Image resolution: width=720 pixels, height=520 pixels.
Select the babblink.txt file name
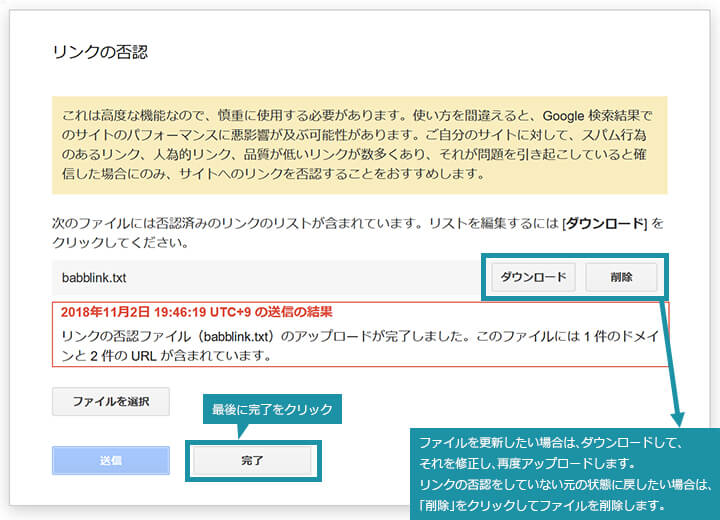[x=94, y=278]
